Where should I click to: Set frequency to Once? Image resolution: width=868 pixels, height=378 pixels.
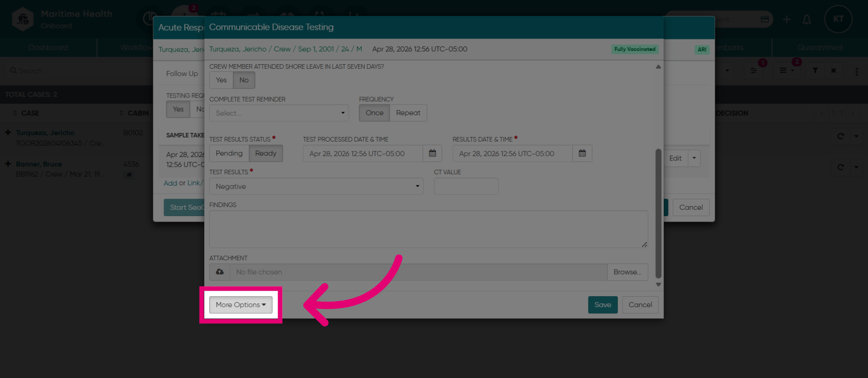374,113
